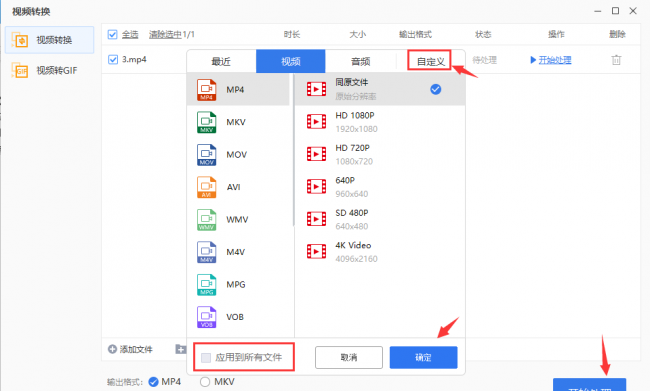Screen dimensions: 650x391
Task: Click the bottom 开始处理 button
Action: [x=589, y=385]
